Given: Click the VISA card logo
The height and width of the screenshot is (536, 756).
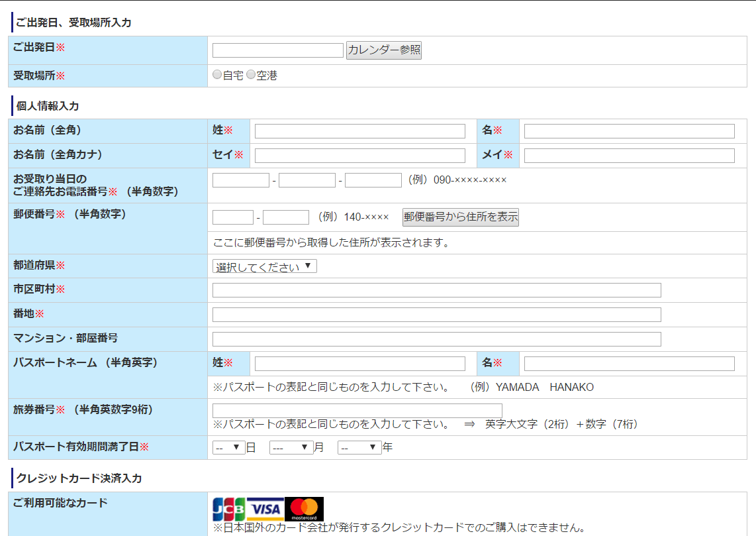Looking at the screenshot, I should point(265,509).
